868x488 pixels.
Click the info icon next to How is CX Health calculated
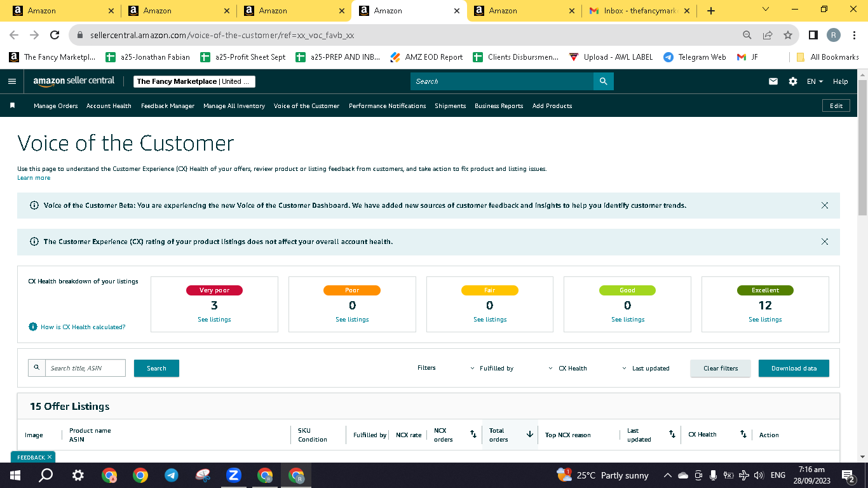click(x=33, y=327)
